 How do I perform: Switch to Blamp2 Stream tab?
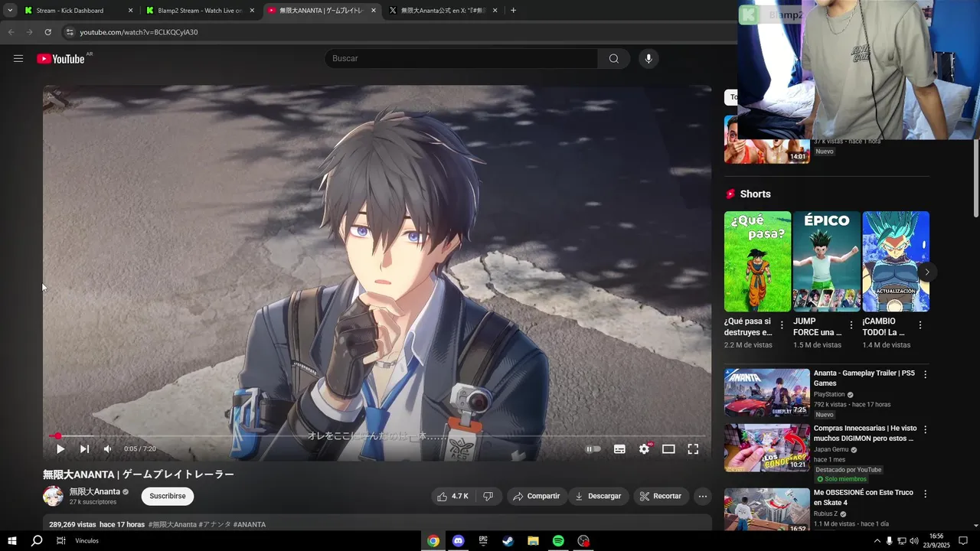pos(200,11)
